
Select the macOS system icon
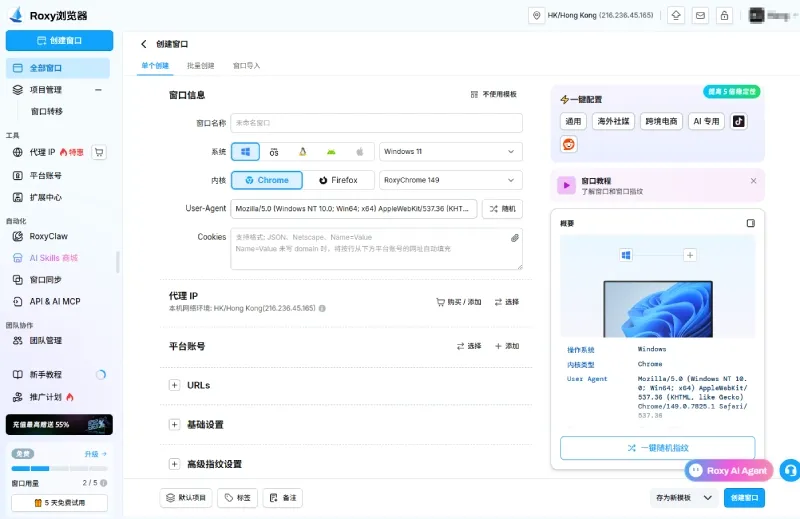coord(274,152)
